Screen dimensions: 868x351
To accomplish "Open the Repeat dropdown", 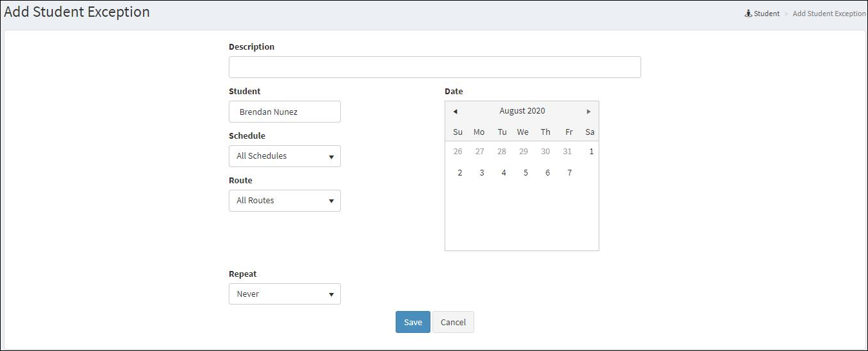I will [285, 294].
